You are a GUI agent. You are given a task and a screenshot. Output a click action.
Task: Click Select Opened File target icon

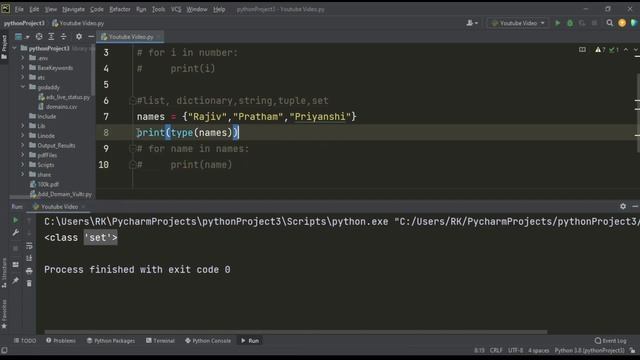tap(39, 37)
